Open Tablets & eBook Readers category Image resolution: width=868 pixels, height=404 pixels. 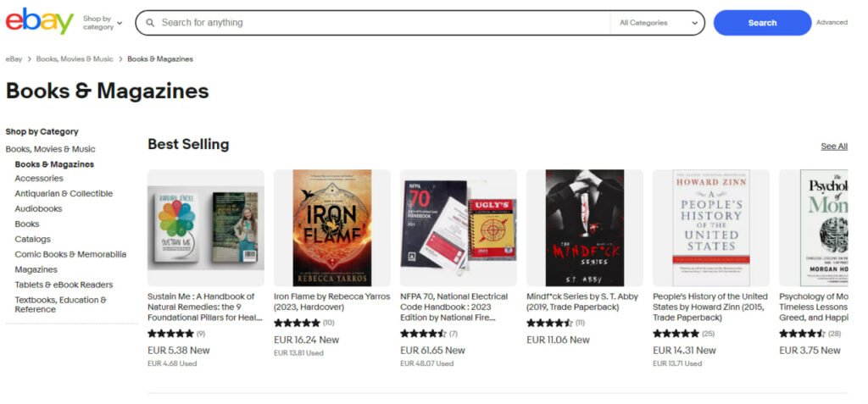pos(64,285)
